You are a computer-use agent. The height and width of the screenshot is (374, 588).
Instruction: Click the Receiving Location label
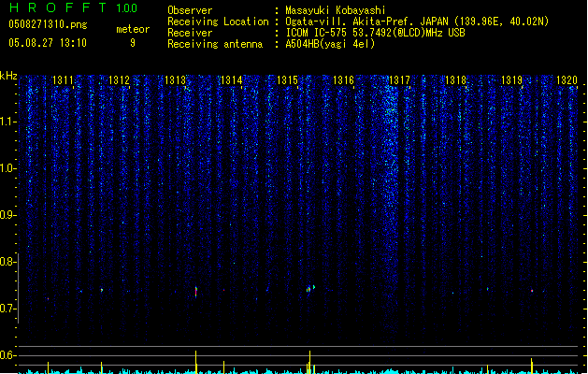pos(218,22)
